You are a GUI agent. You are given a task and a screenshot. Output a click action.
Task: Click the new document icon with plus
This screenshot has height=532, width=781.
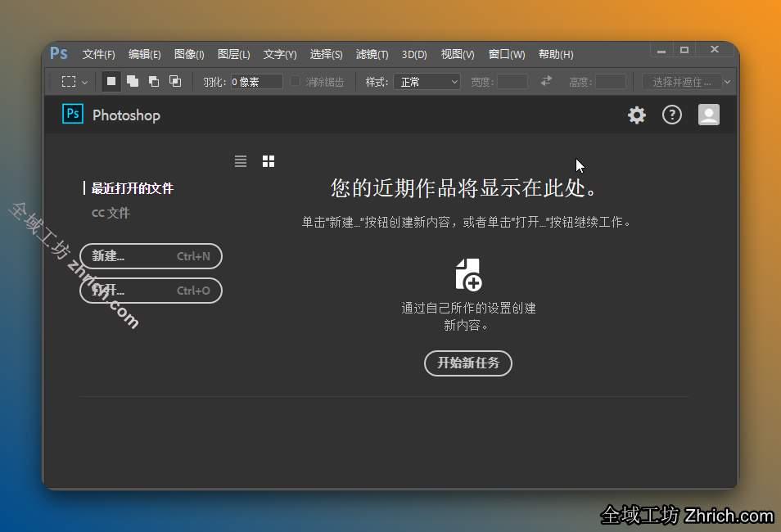tap(468, 274)
